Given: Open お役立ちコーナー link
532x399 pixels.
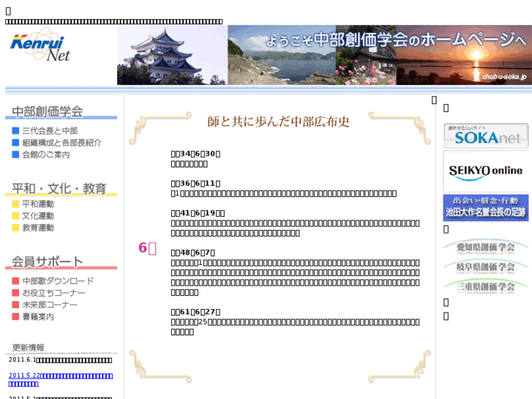Looking at the screenshot, I should (53, 293).
